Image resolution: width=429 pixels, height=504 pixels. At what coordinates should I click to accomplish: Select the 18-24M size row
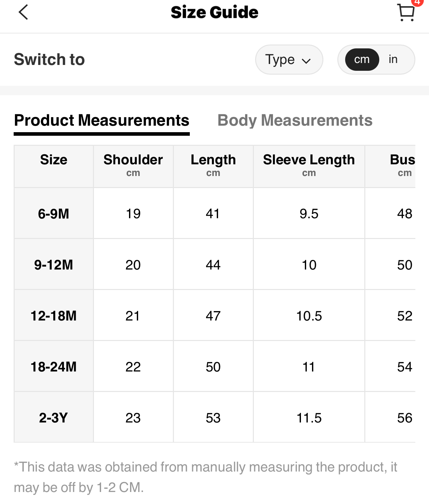pyautogui.click(x=54, y=367)
